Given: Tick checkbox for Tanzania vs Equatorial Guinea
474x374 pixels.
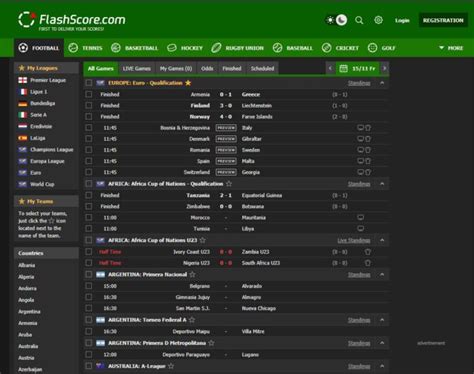Looking at the screenshot, I should pyautogui.click(x=89, y=195).
